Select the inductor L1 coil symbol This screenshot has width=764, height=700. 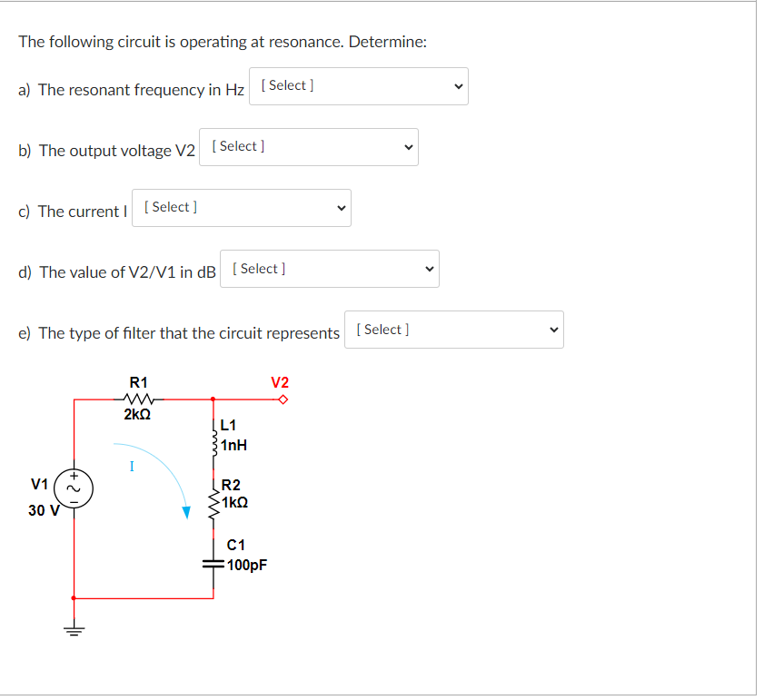click(x=213, y=441)
